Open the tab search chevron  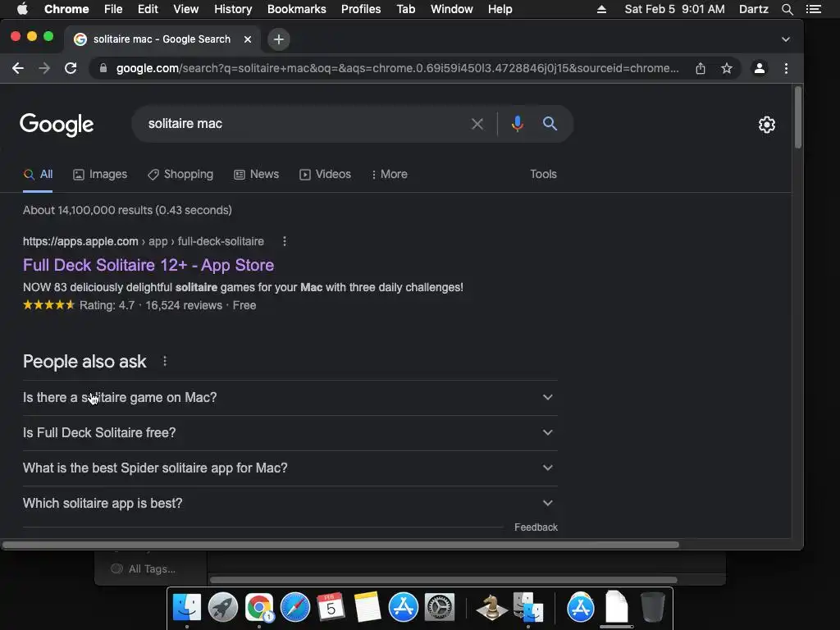(x=785, y=39)
